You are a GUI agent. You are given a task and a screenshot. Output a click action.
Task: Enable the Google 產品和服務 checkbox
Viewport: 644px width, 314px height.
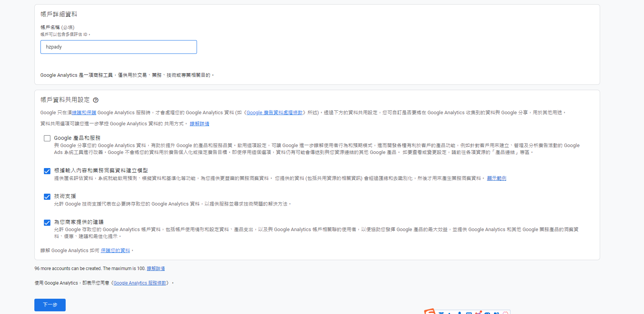[47, 138]
